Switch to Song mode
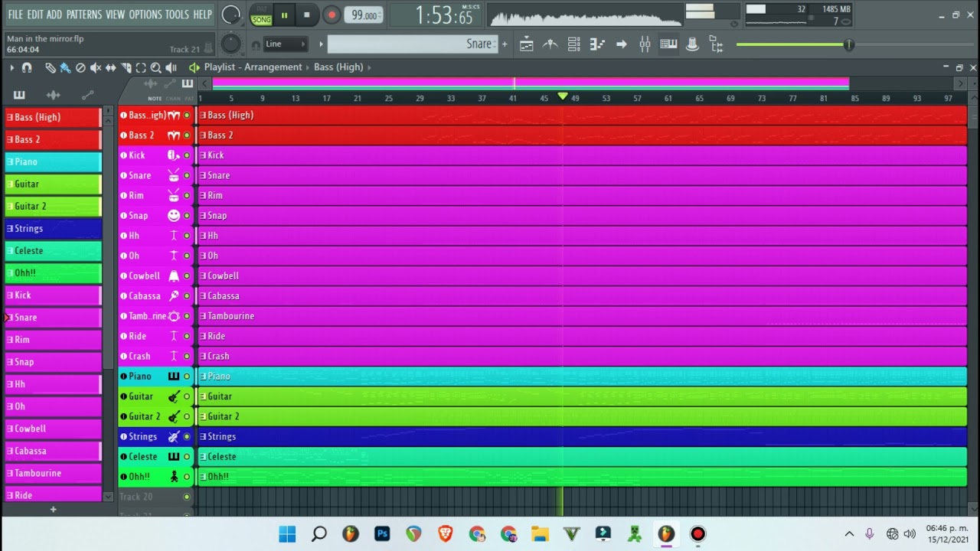 261,19
